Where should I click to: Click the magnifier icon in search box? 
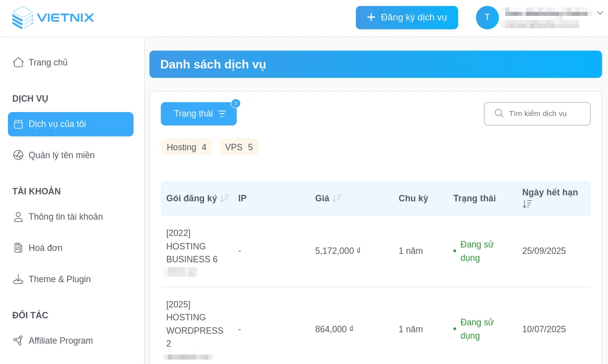pos(499,114)
